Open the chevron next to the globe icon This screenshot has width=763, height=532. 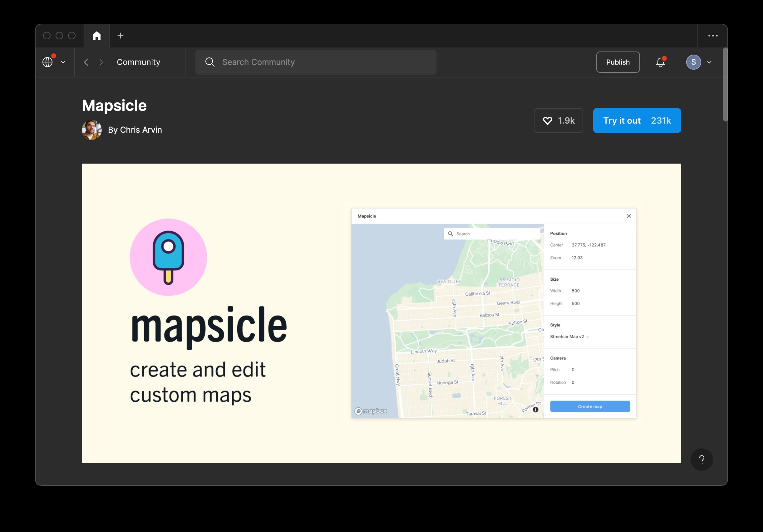[63, 62]
